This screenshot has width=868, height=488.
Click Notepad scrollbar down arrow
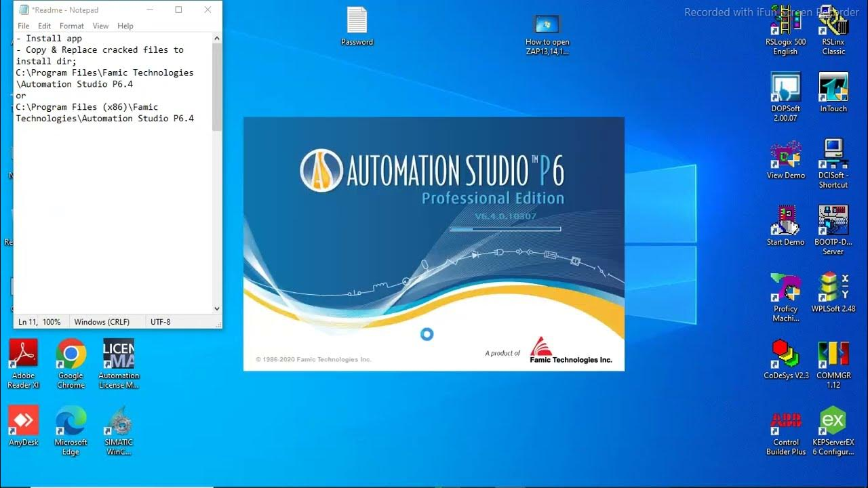(217, 308)
